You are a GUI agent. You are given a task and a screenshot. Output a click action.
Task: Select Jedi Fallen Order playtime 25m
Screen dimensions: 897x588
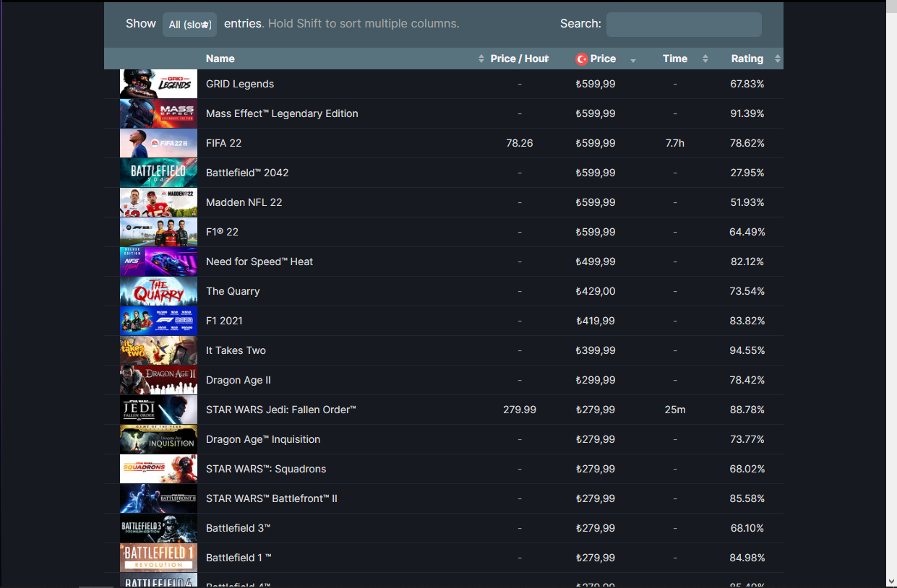[675, 410]
